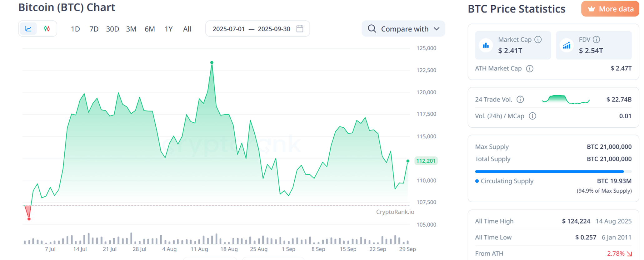644x260 pixels.
Task: Click the FDV growth chart icon
Action: (x=567, y=46)
